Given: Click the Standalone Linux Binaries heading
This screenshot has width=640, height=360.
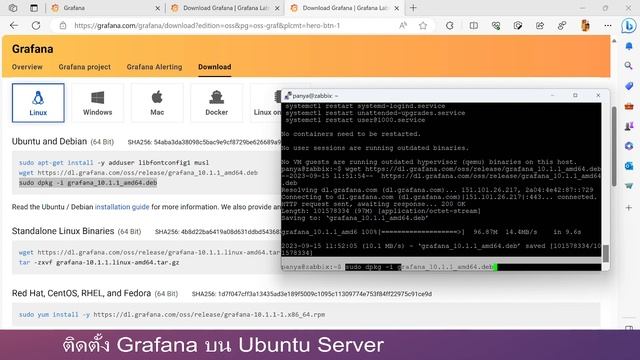Looking at the screenshot, I should point(63,231).
